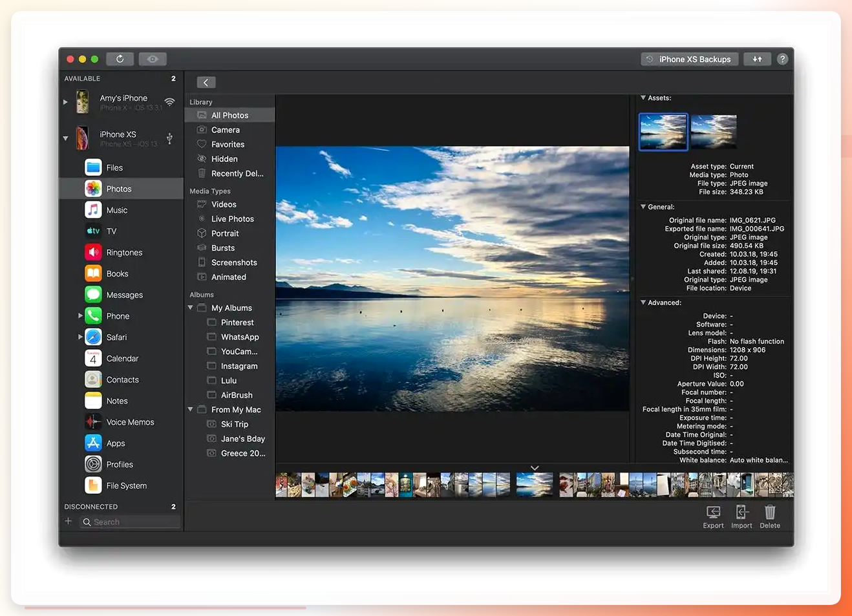Go back with the chevron button
This screenshot has width=852, height=616.
click(x=206, y=82)
